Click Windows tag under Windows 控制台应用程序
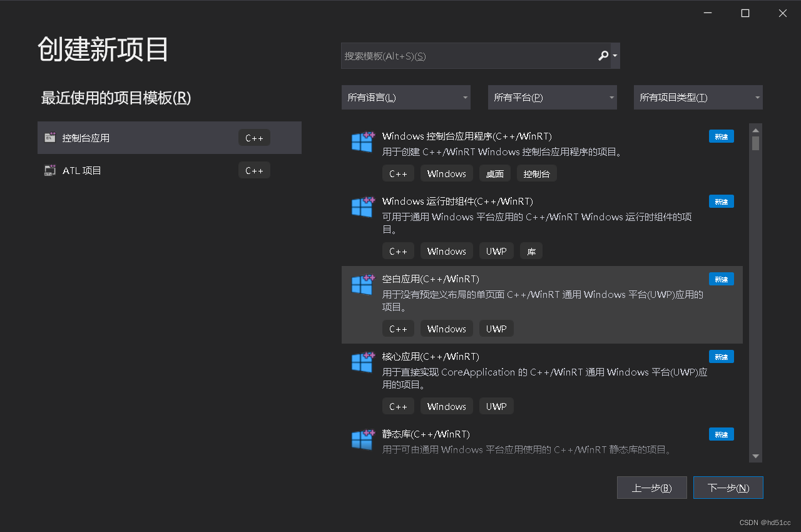Viewport: 801px width, 532px height. pyautogui.click(x=447, y=173)
